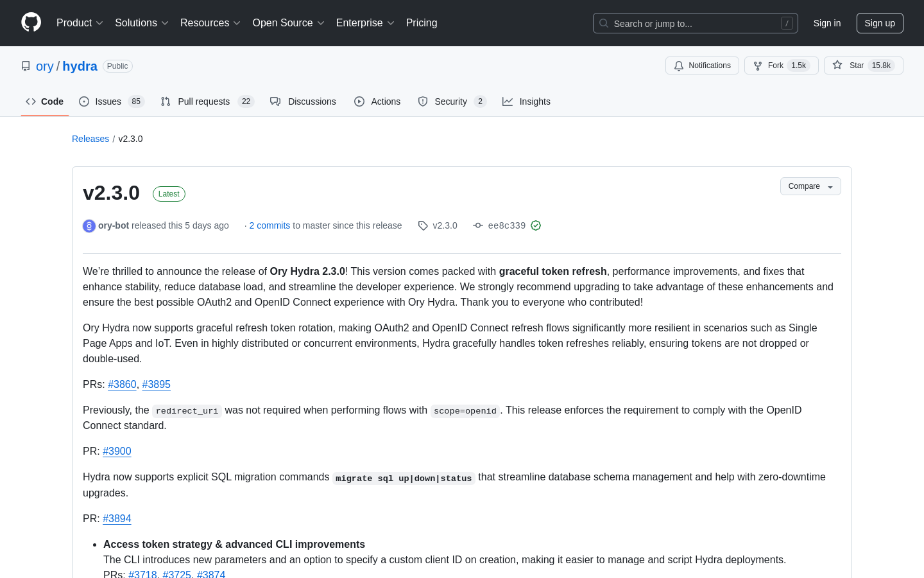
Task: Expand the Open Source menu
Action: click(289, 23)
